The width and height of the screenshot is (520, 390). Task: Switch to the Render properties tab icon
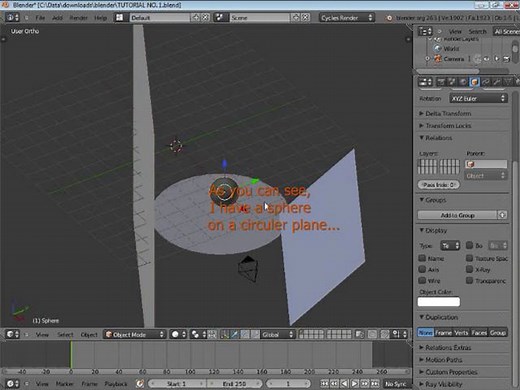click(x=441, y=82)
